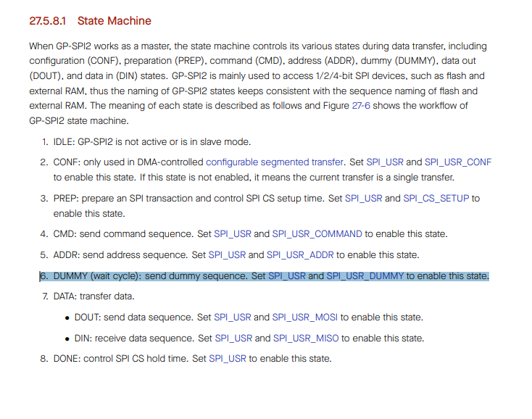The height and width of the screenshot is (419, 532).
Task: Open the Figure 27-6 reference link
Action: tap(361, 106)
